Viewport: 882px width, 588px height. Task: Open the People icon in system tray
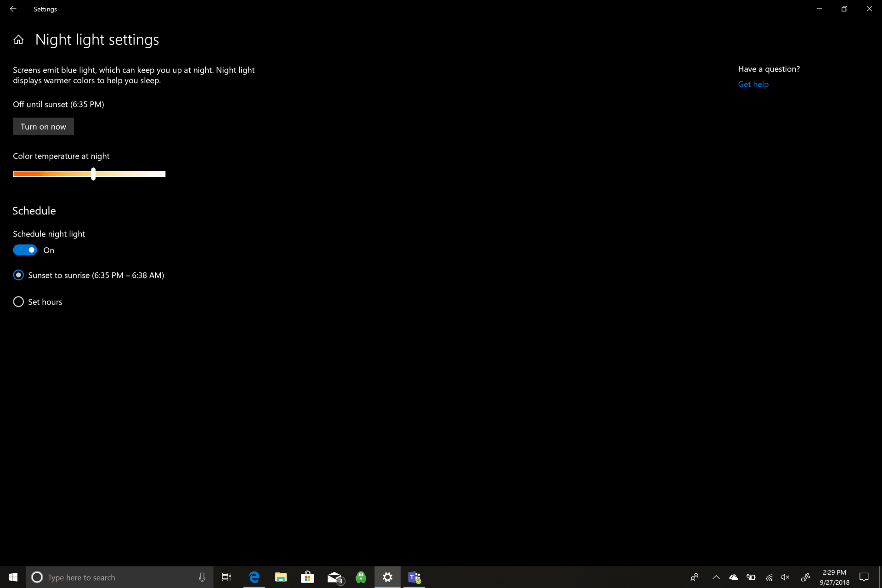click(x=695, y=577)
